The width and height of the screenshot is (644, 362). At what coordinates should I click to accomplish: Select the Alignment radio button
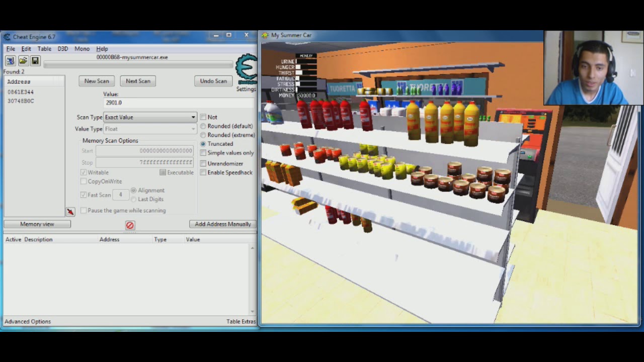point(133,191)
